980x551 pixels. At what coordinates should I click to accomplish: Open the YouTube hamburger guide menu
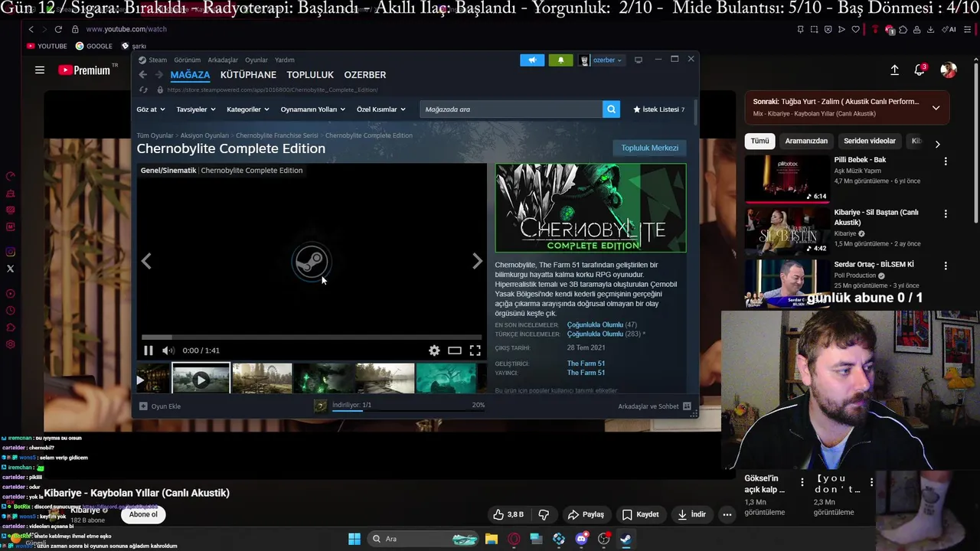(40, 70)
